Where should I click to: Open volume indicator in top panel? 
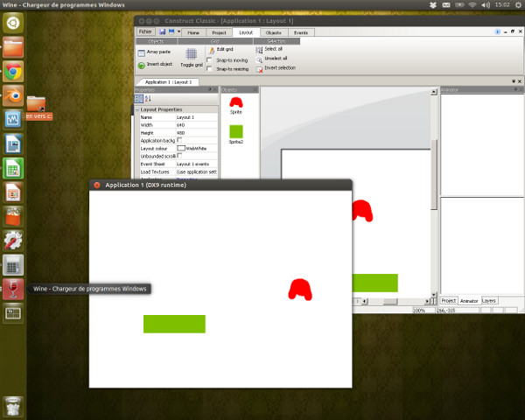[x=486, y=5]
